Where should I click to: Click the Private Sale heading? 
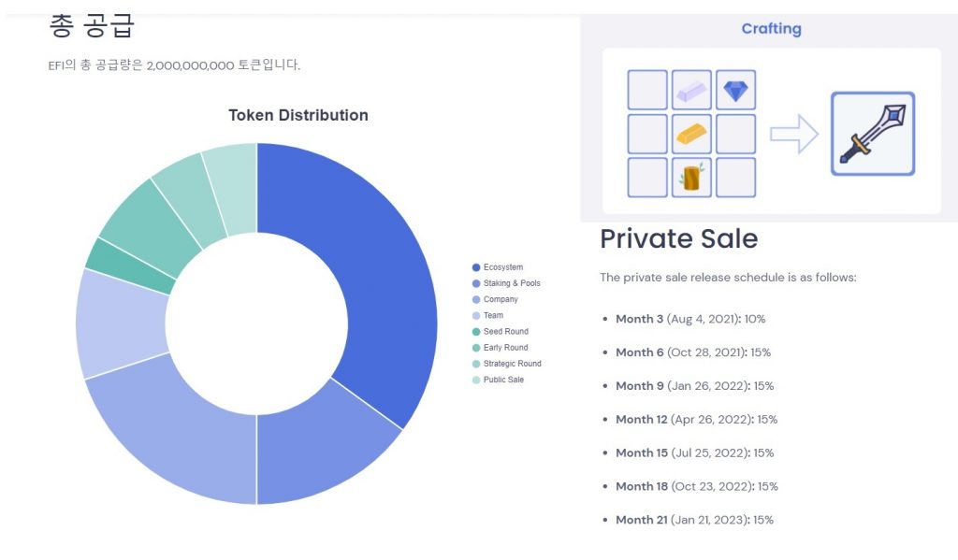click(678, 238)
